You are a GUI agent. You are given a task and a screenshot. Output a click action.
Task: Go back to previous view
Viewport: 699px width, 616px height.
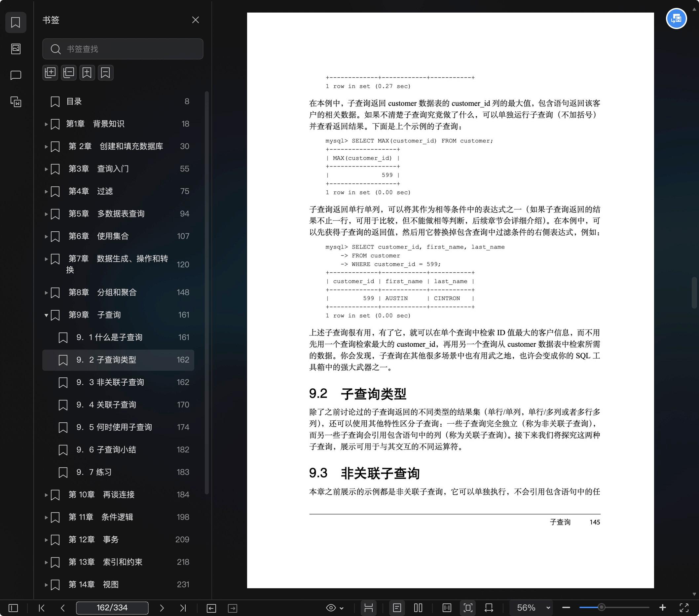(211, 608)
